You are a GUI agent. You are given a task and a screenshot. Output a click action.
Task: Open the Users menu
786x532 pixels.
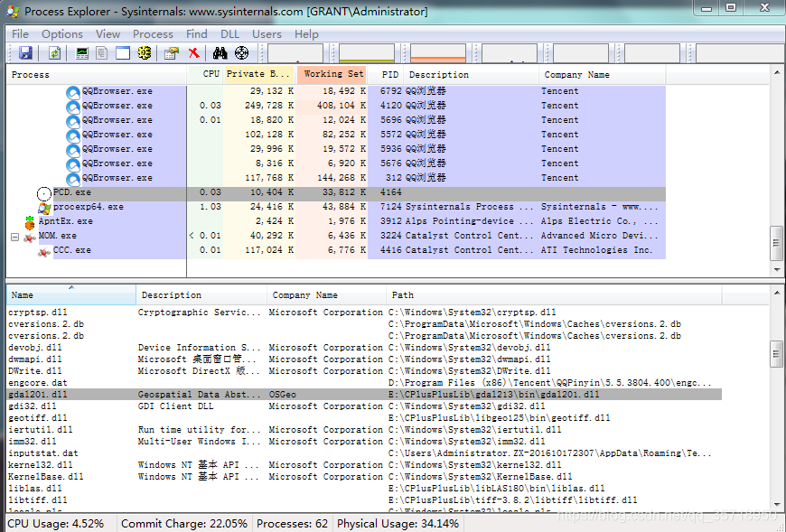(x=267, y=34)
